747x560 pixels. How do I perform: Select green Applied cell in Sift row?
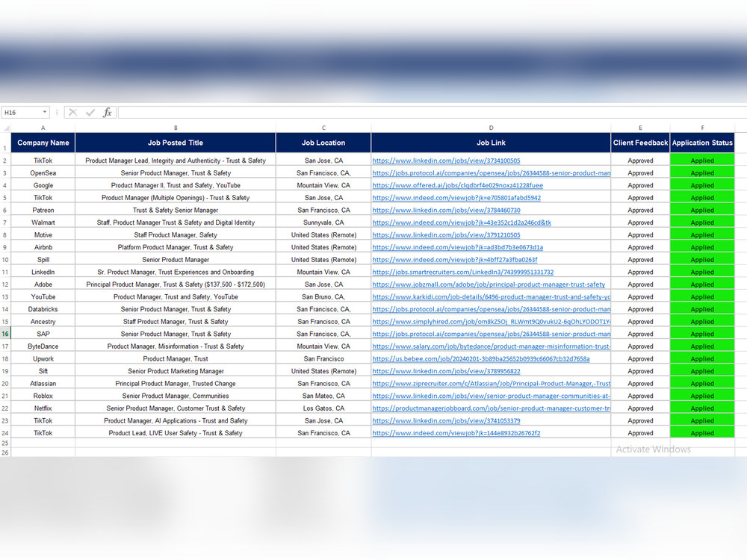[x=702, y=371]
